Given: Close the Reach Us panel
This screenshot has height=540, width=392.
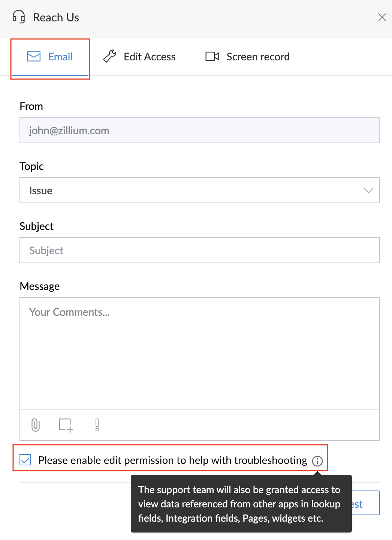Looking at the screenshot, I should click(x=382, y=17).
